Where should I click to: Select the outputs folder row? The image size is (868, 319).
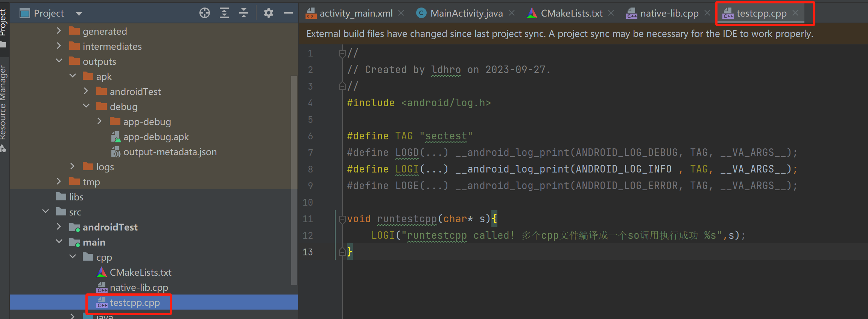(154, 61)
